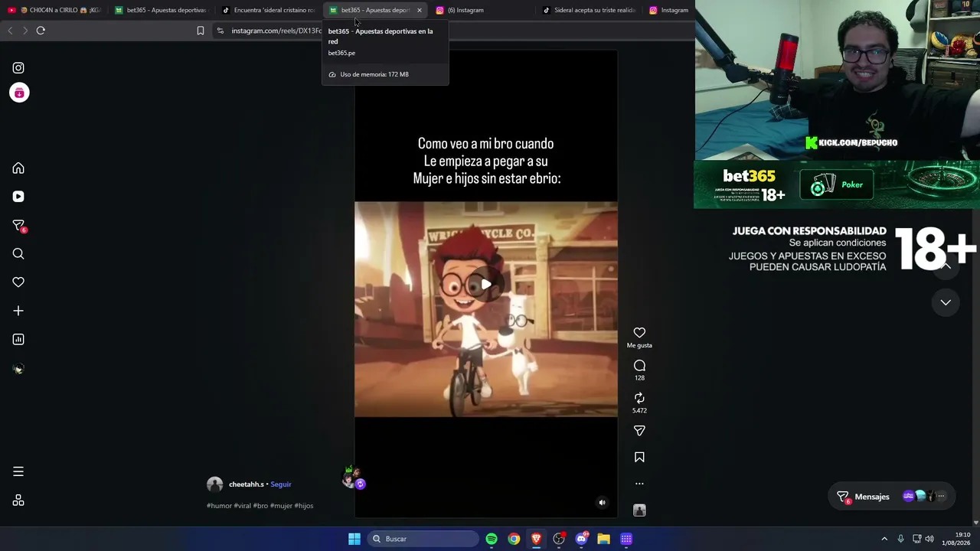This screenshot has width=980, height=551.
Task: Go to the next reel with down arrow
Action: pyautogui.click(x=946, y=302)
